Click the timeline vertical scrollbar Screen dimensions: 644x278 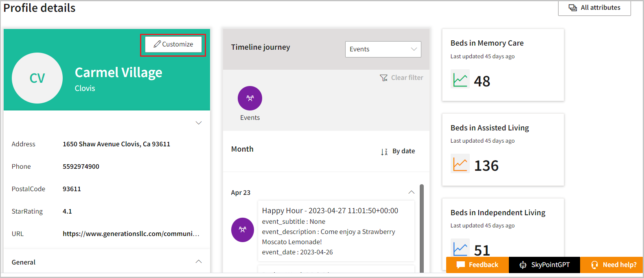(x=422, y=228)
